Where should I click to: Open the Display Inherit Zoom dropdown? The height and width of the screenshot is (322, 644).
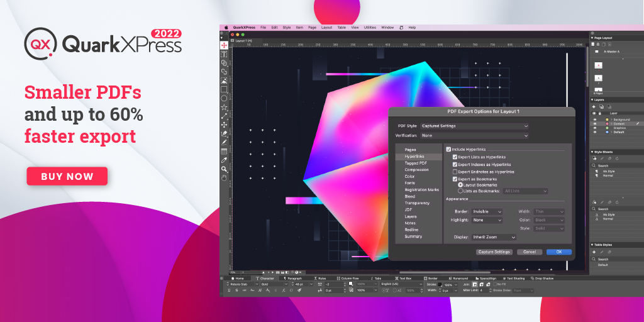(494, 237)
